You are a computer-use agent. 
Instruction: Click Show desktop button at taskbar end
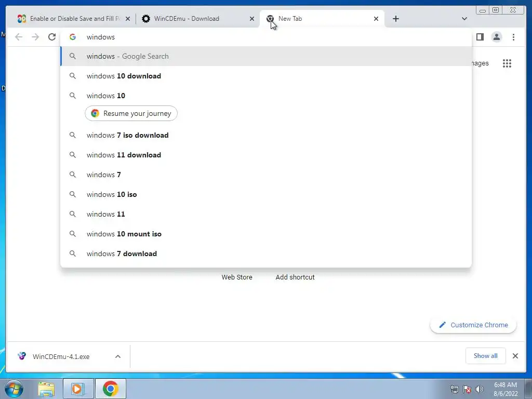528,389
